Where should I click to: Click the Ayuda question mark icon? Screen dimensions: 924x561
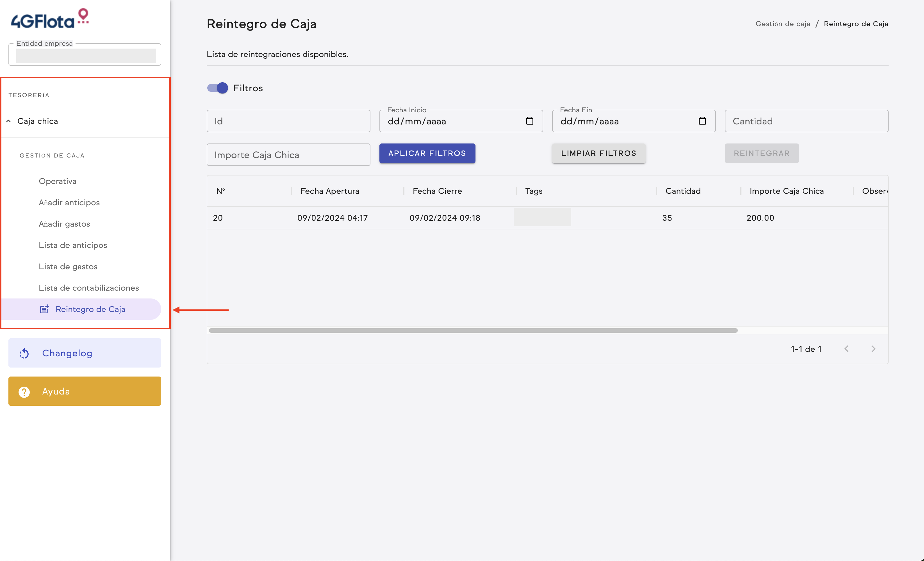pos(24,391)
